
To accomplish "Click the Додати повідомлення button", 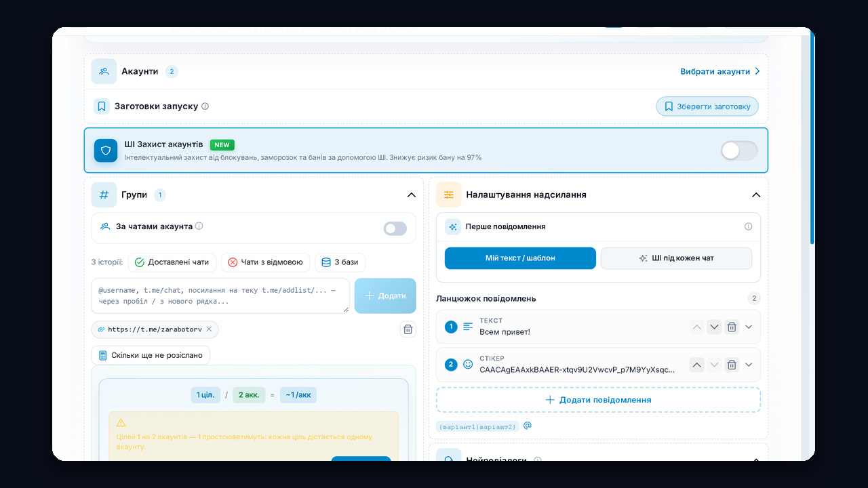I will (x=598, y=400).
